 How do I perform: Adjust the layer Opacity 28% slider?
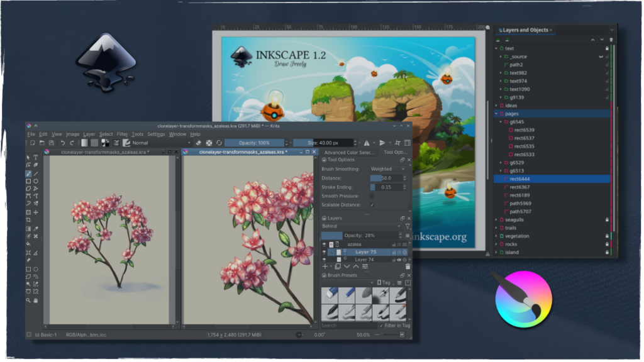(x=359, y=236)
